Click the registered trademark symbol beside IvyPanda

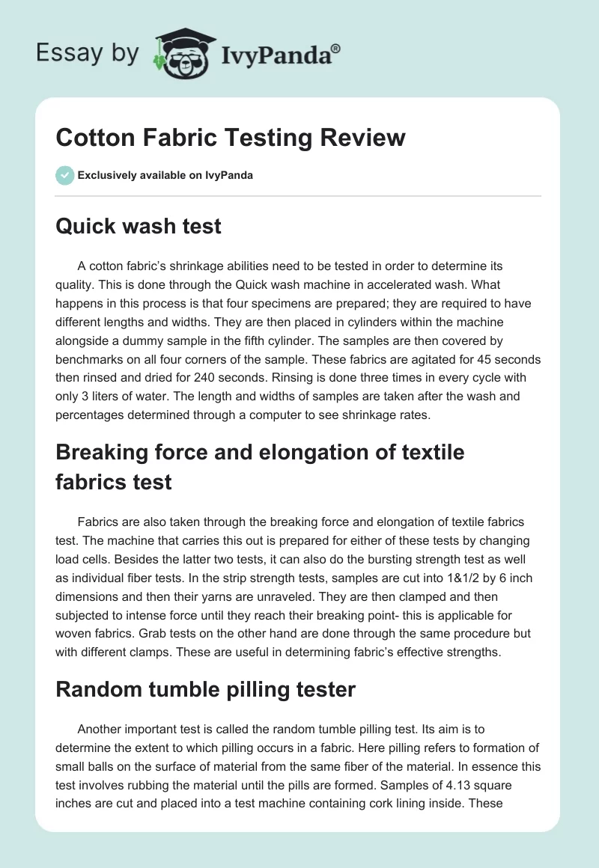click(x=337, y=49)
